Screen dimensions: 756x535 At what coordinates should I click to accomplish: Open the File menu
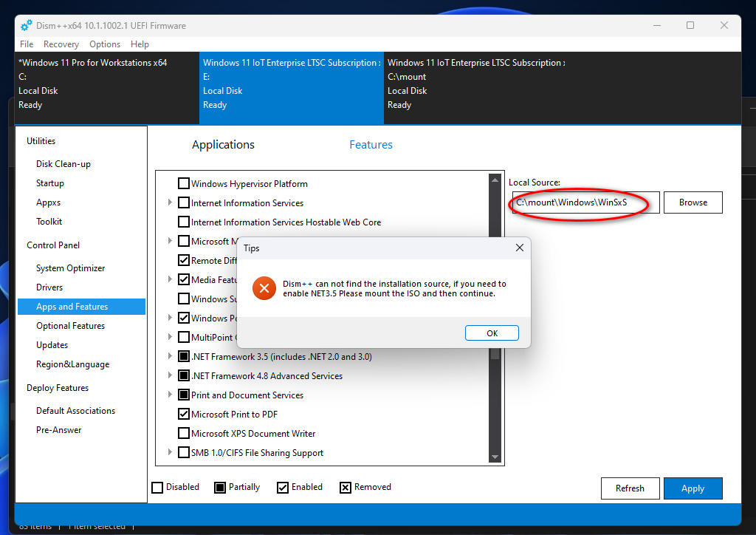click(x=27, y=44)
